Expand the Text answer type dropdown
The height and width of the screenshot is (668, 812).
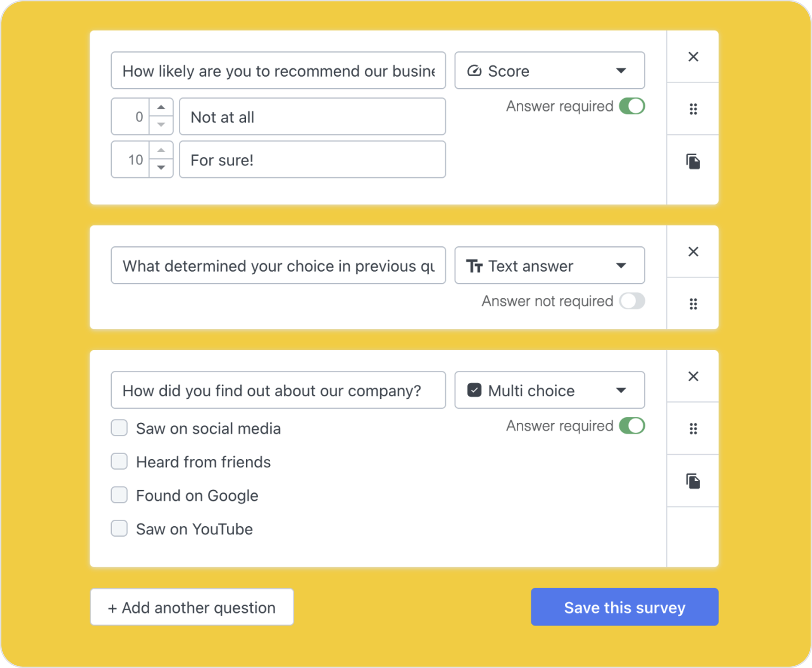[x=550, y=266]
